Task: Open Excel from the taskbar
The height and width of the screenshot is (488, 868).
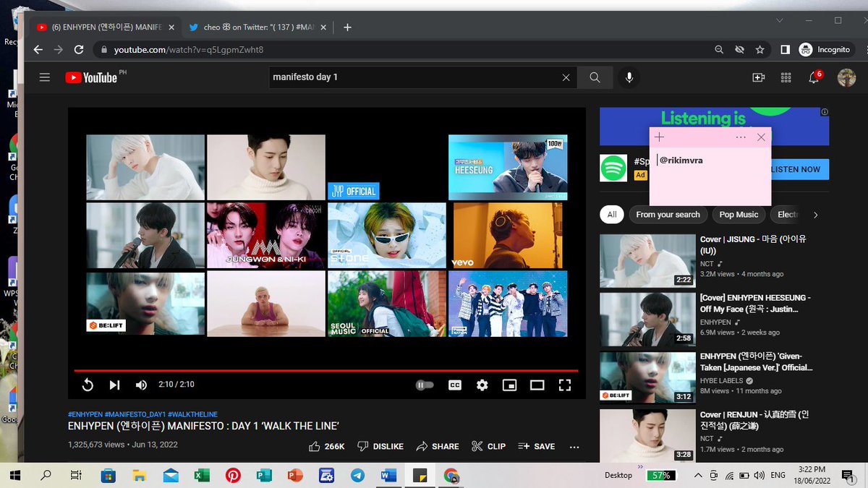Action: 202,476
